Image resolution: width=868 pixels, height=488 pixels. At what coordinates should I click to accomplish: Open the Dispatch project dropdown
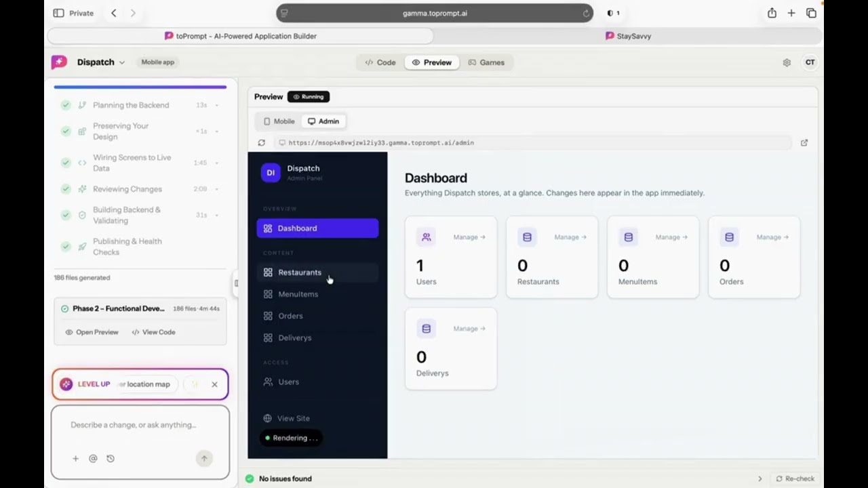coord(100,62)
